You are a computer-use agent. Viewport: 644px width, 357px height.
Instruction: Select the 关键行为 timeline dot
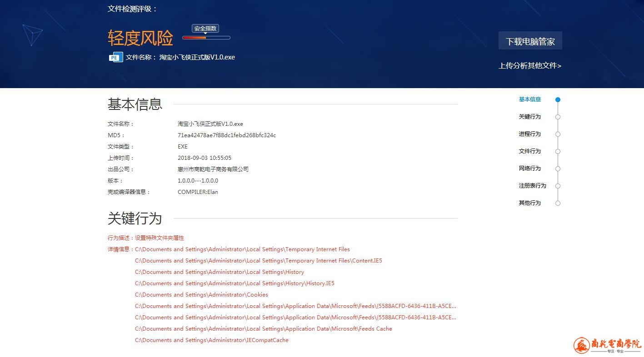(558, 117)
